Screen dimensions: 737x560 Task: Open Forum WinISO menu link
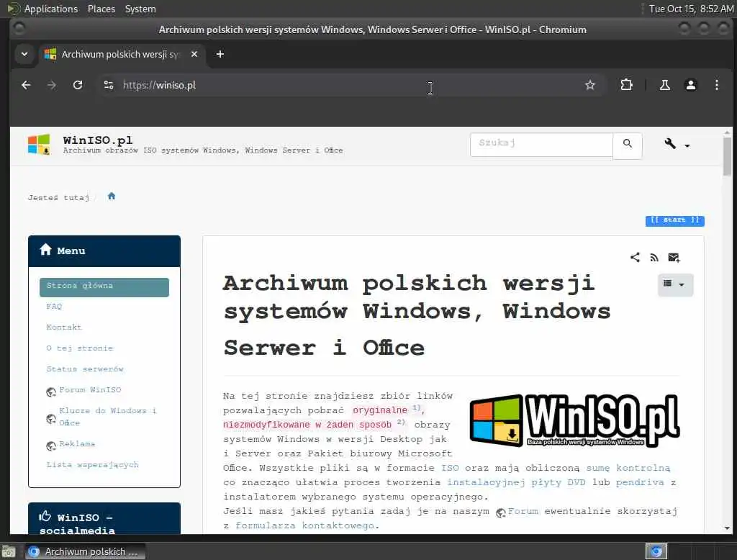tap(90, 390)
